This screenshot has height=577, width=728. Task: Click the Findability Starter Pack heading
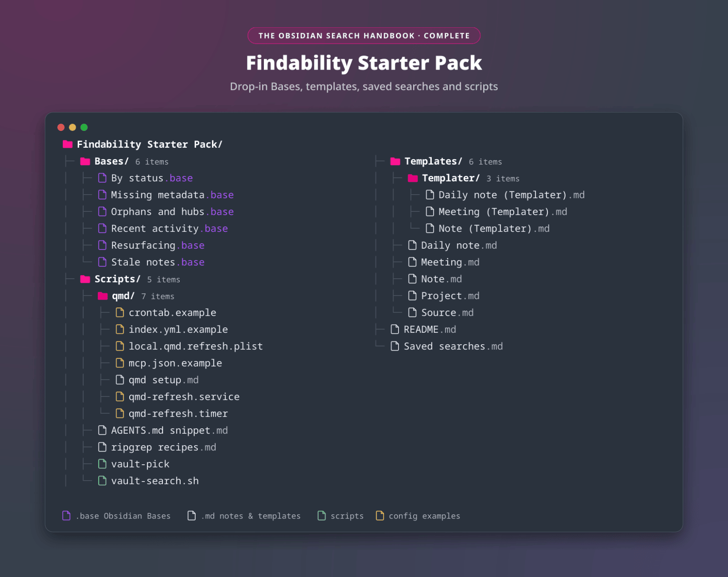pos(364,63)
